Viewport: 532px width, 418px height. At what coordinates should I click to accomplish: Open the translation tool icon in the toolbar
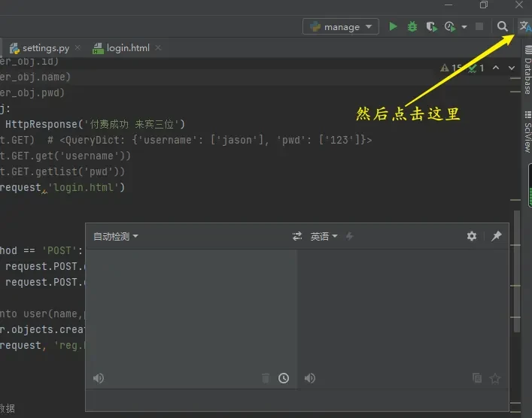pyautogui.click(x=524, y=26)
